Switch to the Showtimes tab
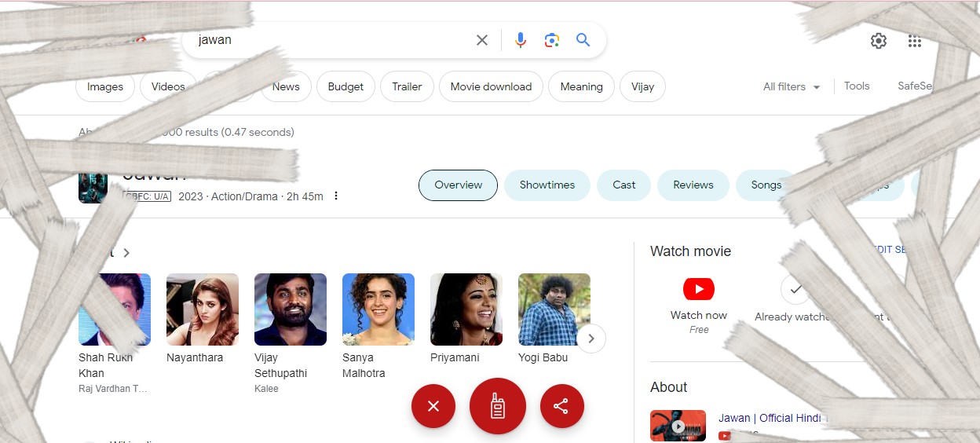 coord(547,185)
